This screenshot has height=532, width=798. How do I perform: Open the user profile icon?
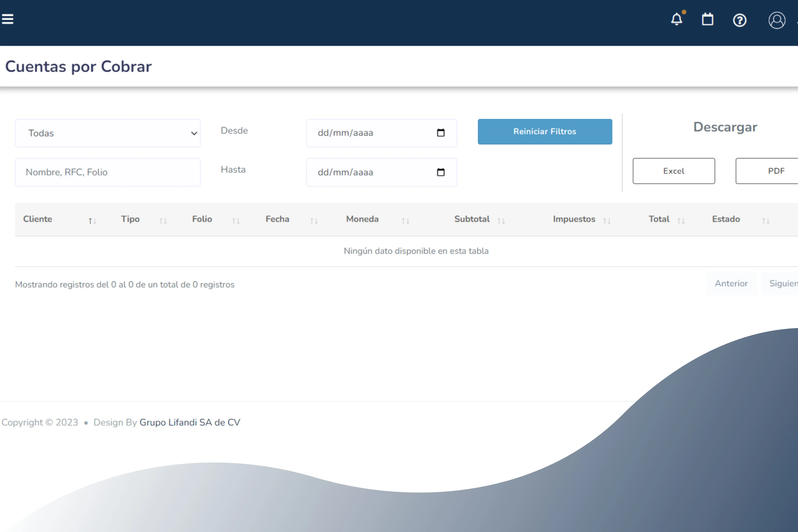click(x=777, y=20)
